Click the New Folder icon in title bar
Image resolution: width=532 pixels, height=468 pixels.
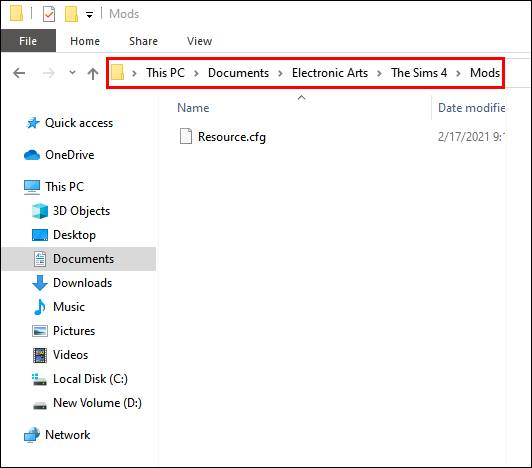[71, 14]
